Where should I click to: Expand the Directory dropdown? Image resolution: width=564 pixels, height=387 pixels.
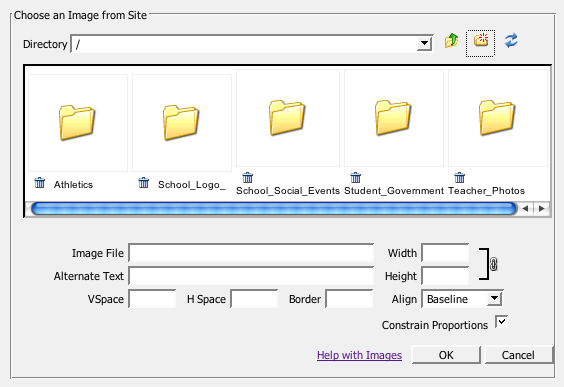pos(424,44)
